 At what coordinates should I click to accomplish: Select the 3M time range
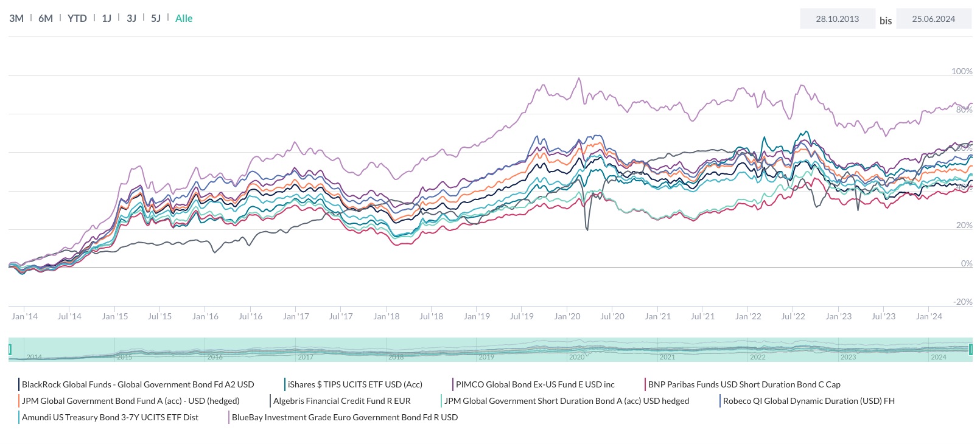(16, 18)
